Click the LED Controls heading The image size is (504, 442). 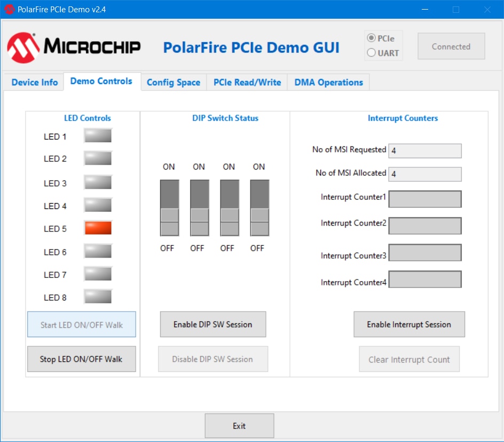[88, 118]
